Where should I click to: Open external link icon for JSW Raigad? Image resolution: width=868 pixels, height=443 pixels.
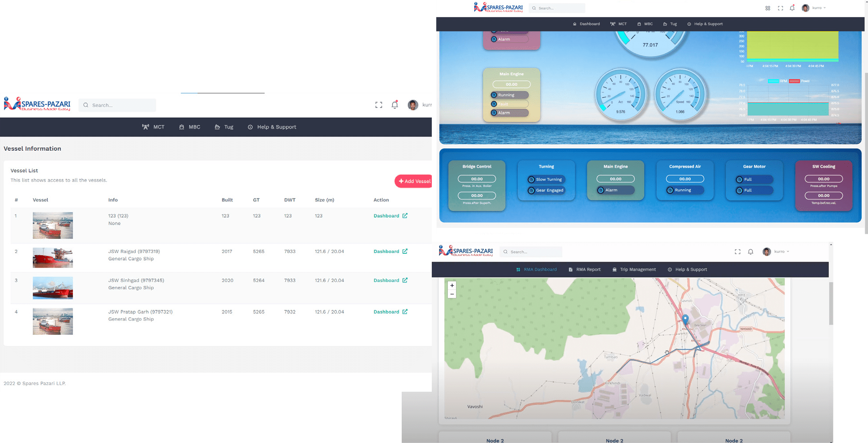click(x=405, y=251)
